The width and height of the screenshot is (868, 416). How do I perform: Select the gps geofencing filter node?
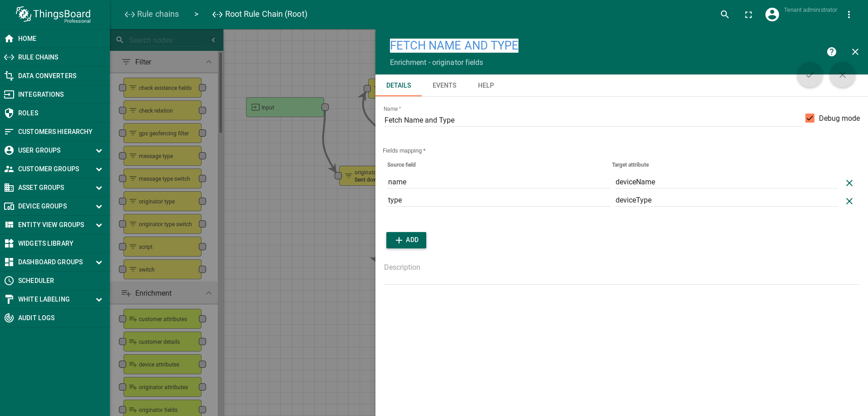point(163,133)
